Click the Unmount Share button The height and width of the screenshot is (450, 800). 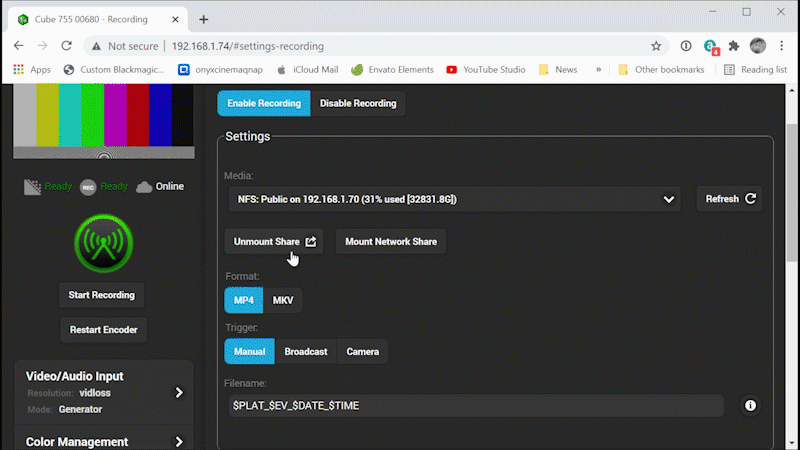274,242
